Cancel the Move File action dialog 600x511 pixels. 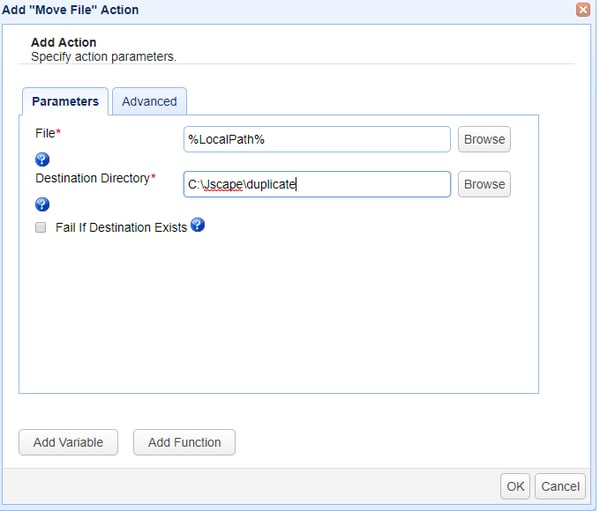(x=560, y=486)
